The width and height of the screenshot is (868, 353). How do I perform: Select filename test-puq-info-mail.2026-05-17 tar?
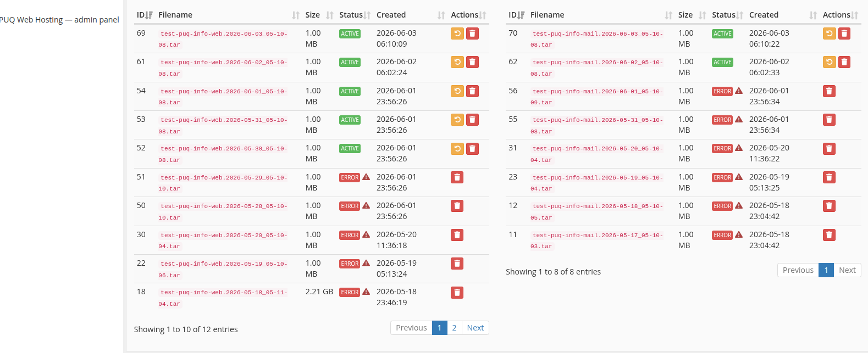(597, 240)
